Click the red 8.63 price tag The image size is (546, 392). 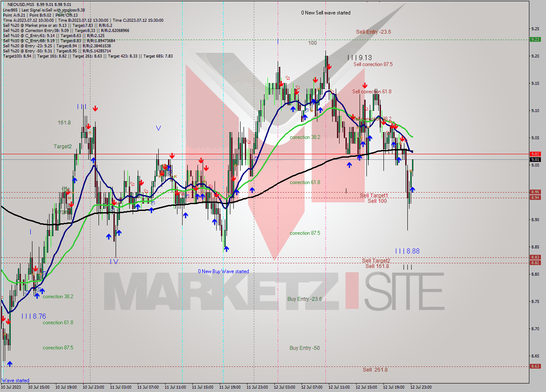click(x=535, y=366)
